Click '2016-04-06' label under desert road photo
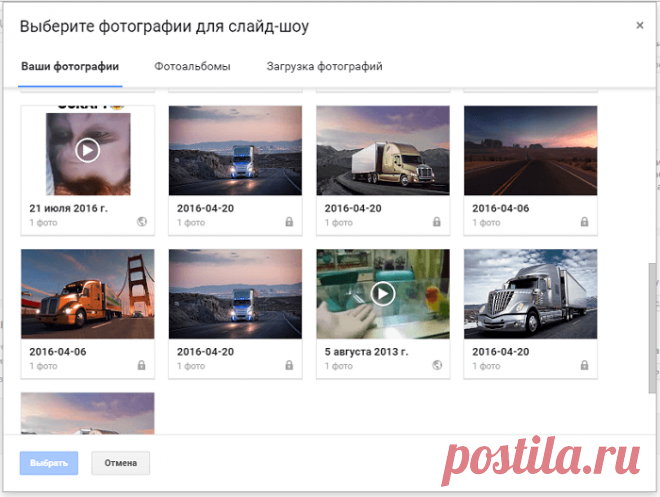 pyautogui.click(x=500, y=208)
